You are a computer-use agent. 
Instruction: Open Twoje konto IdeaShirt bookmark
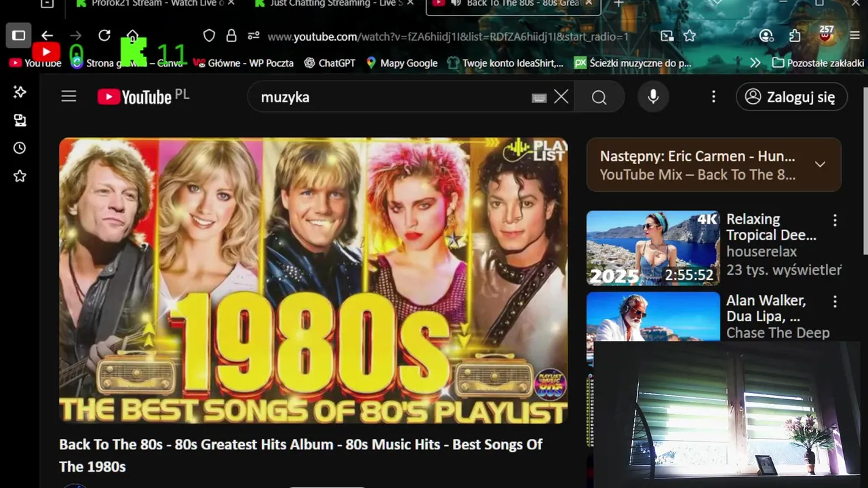[505, 63]
